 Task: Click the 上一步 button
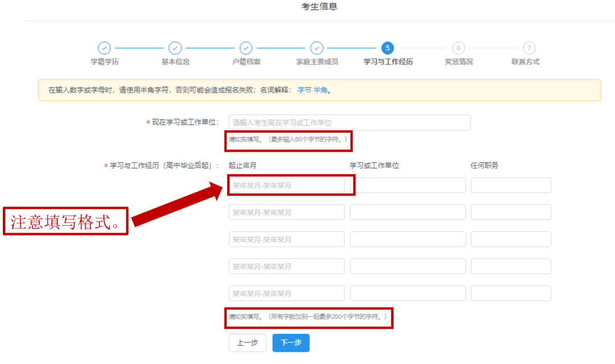click(x=248, y=343)
